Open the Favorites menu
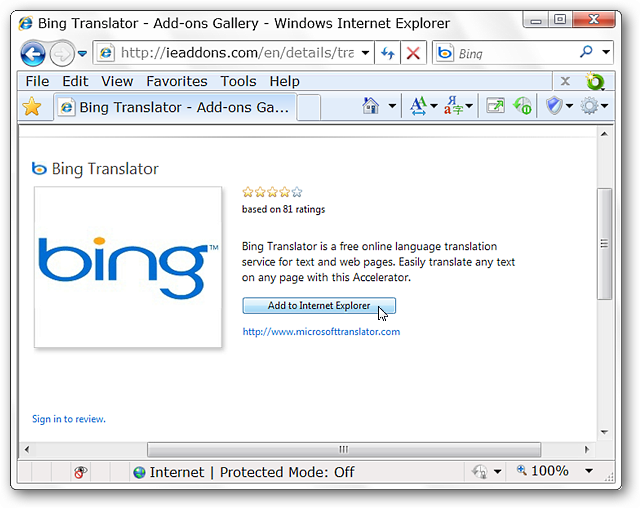Image resolution: width=640 pixels, height=508 pixels. click(x=177, y=81)
